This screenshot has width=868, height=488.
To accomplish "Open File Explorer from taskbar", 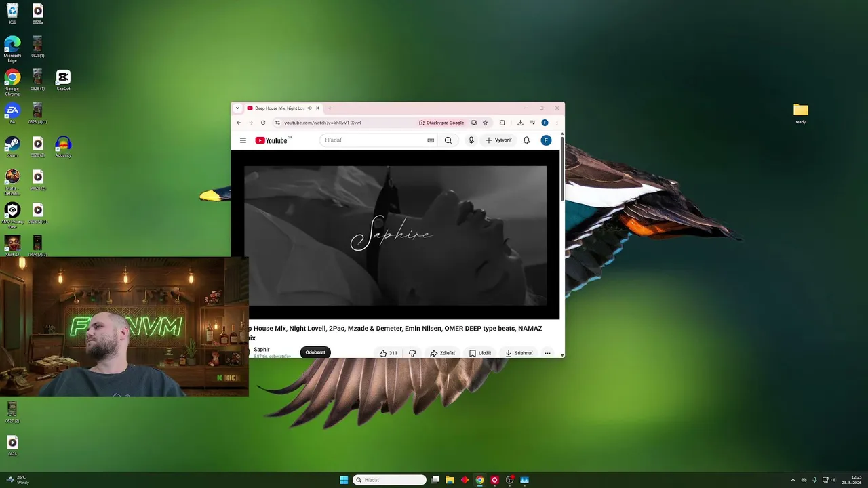I will (x=450, y=480).
